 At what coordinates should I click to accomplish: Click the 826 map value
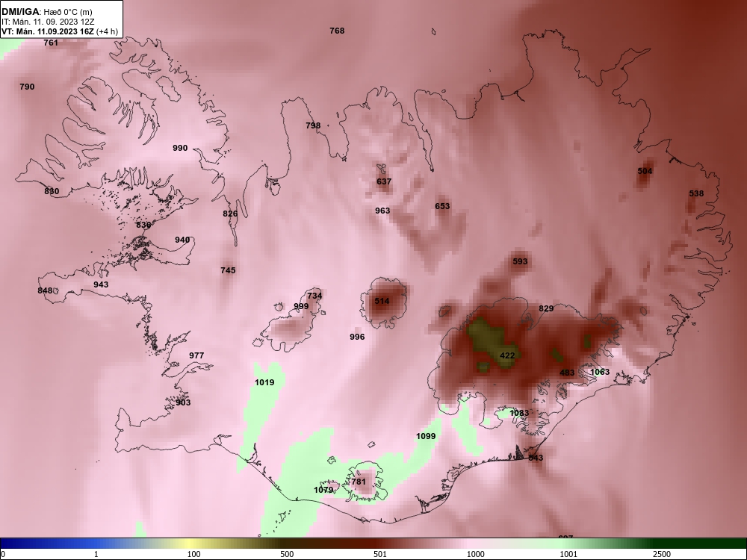coord(230,214)
